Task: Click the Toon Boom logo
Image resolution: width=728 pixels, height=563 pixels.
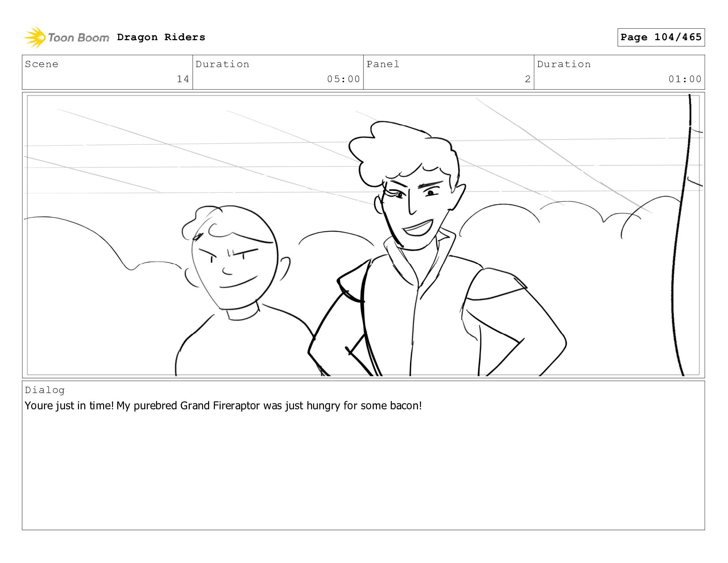Action: pyautogui.click(x=66, y=38)
